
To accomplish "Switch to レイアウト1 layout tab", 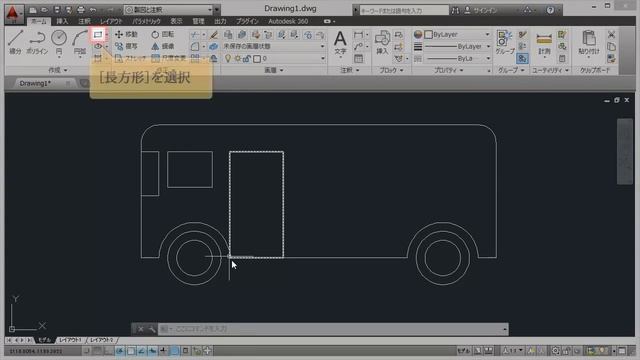I will tap(70, 340).
